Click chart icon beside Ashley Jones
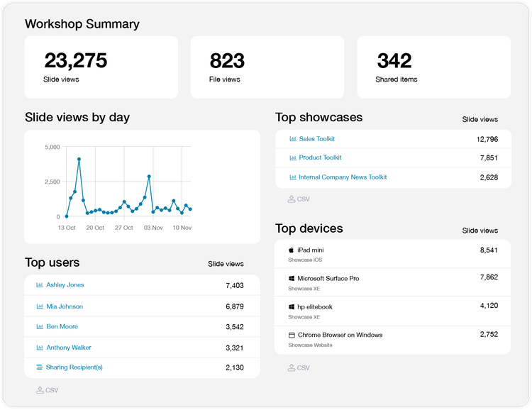This screenshot has height=410, width=532. tap(40, 285)
